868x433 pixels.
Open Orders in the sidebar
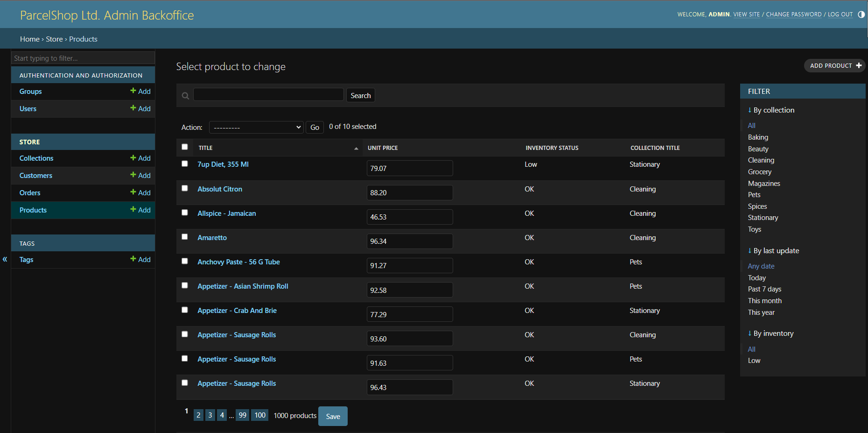(30, 193)
